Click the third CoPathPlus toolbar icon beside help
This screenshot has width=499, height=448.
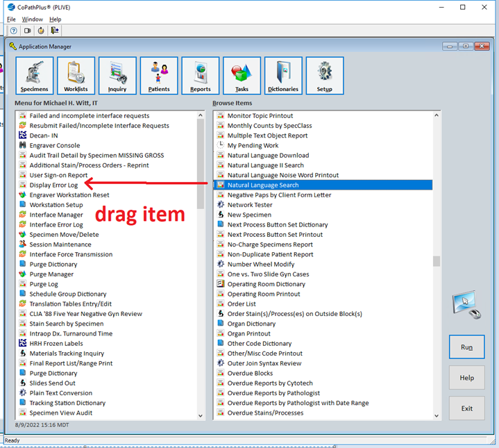click(41, 31)
